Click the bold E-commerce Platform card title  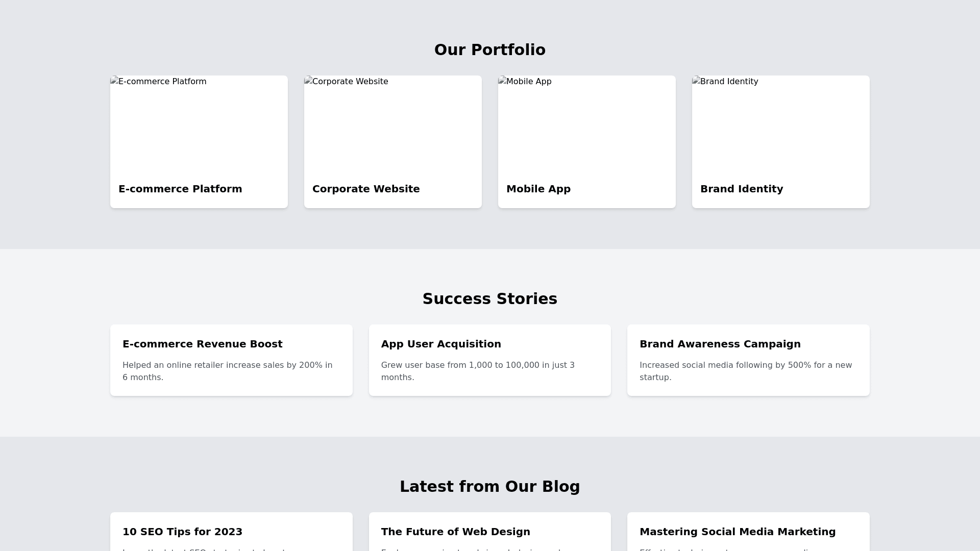180,189
